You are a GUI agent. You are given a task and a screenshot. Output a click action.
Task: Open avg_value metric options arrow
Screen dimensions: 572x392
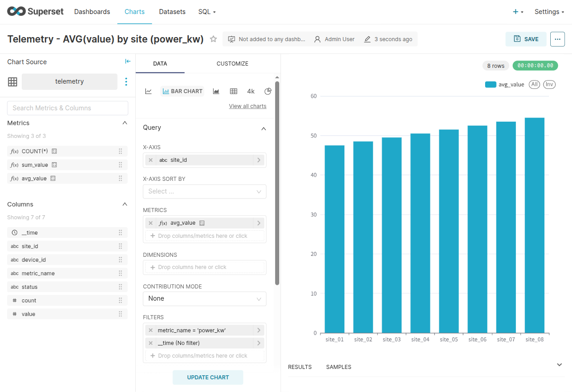pos(259,223)
